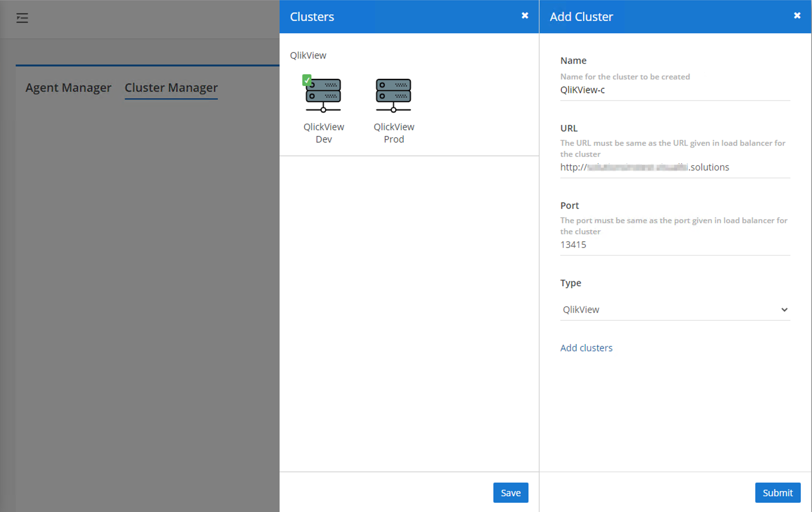Click the Port field label
812x512 pixels.
point(569,206)
